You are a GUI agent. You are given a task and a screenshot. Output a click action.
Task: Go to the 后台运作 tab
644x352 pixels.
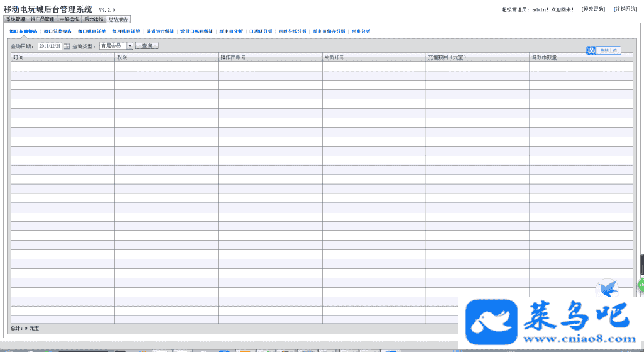(94, 20)
